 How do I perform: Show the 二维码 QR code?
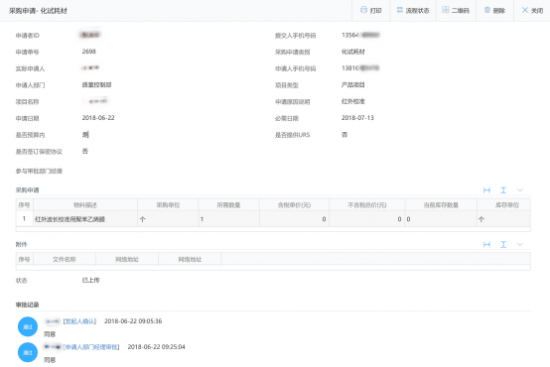click(455, 11)
